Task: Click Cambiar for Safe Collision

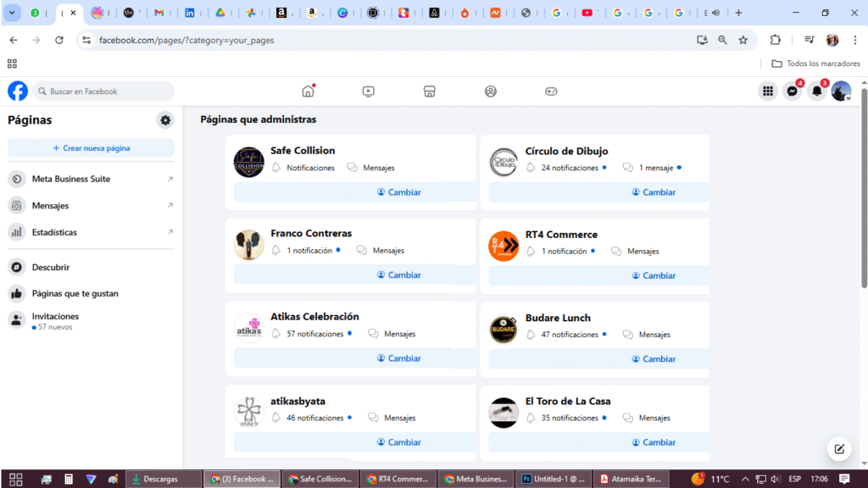Action: (x=355, y=192)
